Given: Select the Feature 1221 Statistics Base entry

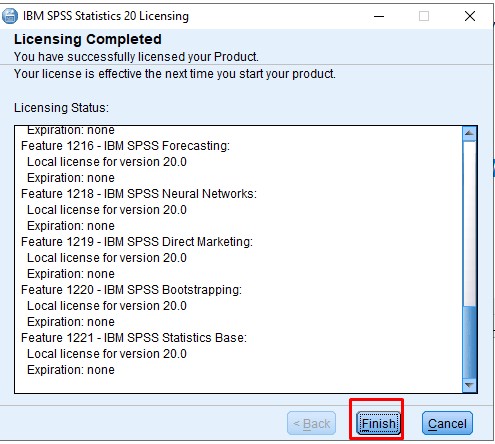Looking at the screenshot, I should point(134,338).
